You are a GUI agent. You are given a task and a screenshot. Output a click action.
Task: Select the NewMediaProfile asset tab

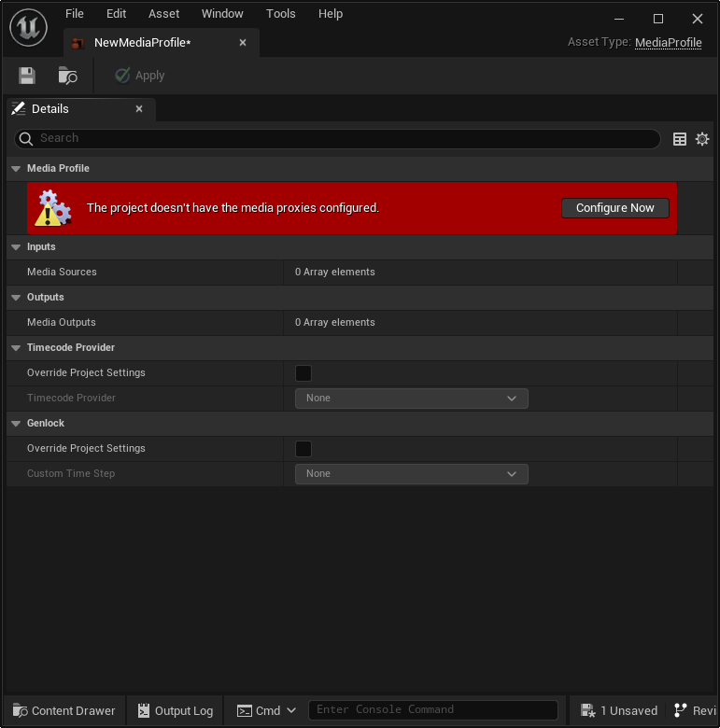point(162,43)
